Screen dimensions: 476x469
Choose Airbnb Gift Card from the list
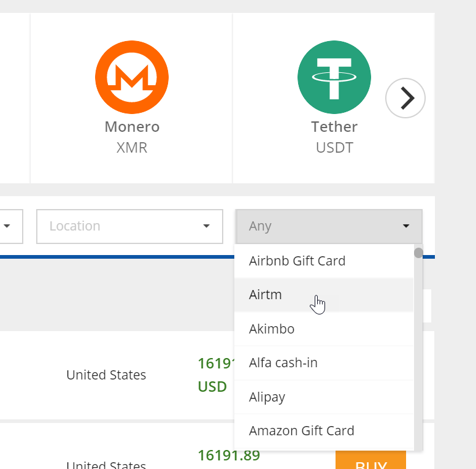point(324,261)
